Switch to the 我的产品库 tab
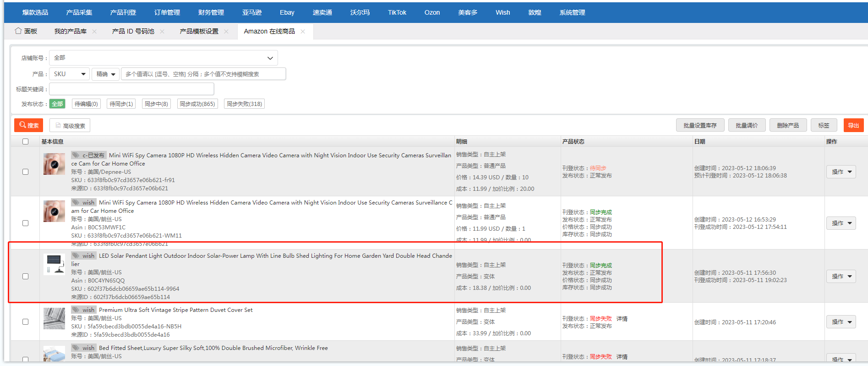 point(71,31)
